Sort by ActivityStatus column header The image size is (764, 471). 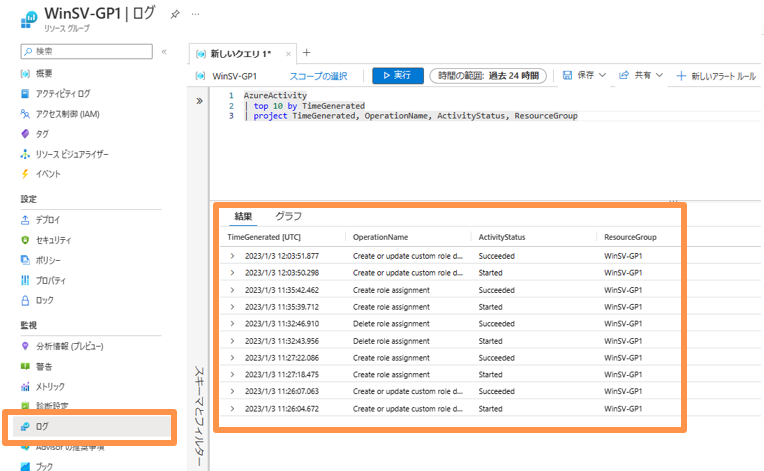tap(502, 237)
